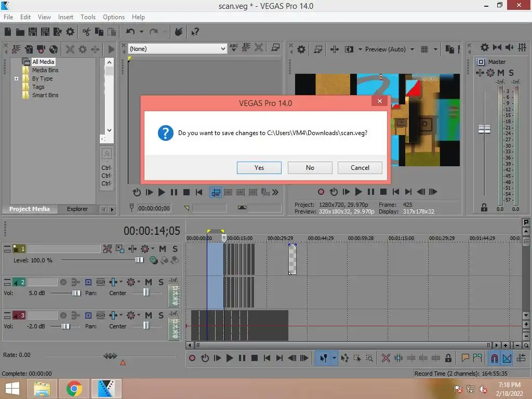Select the Smart Bins folder

coord(45,95)
